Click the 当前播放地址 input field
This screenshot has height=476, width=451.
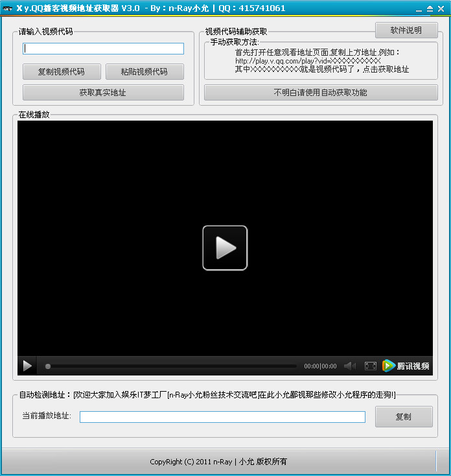[x=222, y=417]
